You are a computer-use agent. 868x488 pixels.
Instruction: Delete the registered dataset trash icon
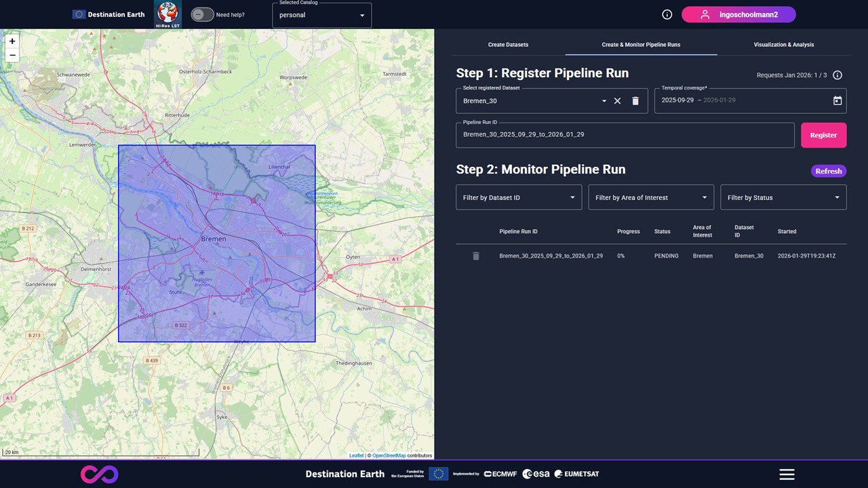point(635,101)
